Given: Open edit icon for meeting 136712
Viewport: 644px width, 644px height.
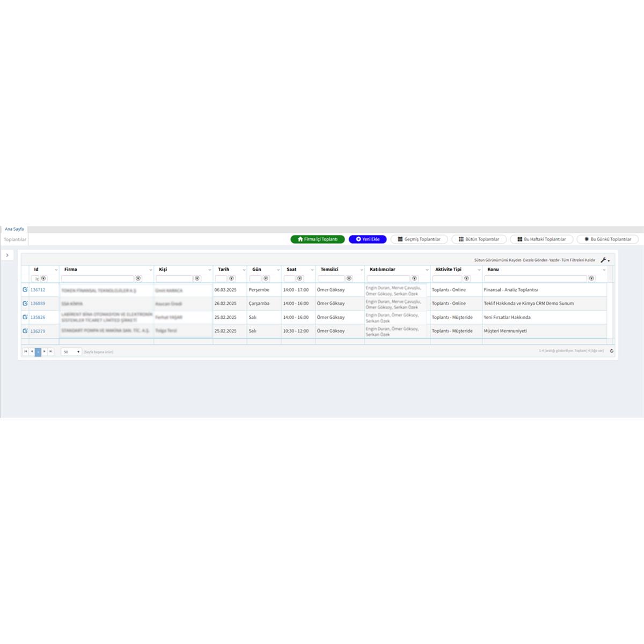Looking at the screenshot, I should pyautogui.click(x=25, y=290).
